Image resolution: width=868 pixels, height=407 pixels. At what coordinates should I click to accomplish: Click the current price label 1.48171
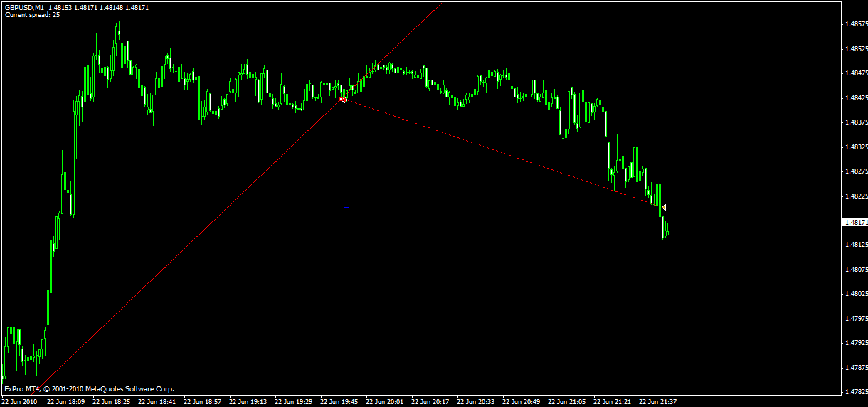click(x=854, y=223)
